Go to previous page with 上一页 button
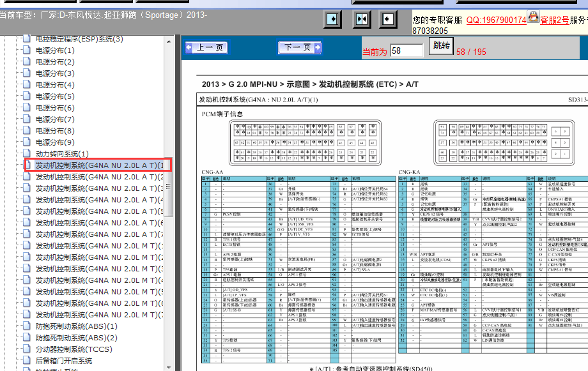 206,48
